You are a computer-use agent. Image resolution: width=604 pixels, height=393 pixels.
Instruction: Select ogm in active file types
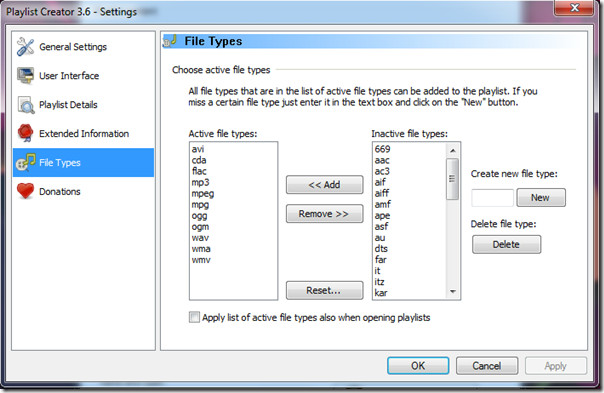click(233, 227)
